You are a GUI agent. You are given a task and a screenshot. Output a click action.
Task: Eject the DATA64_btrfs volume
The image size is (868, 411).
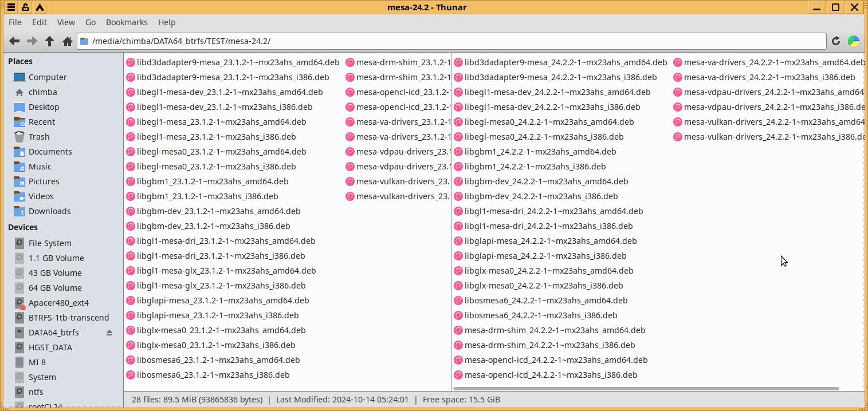pos(109,333)
